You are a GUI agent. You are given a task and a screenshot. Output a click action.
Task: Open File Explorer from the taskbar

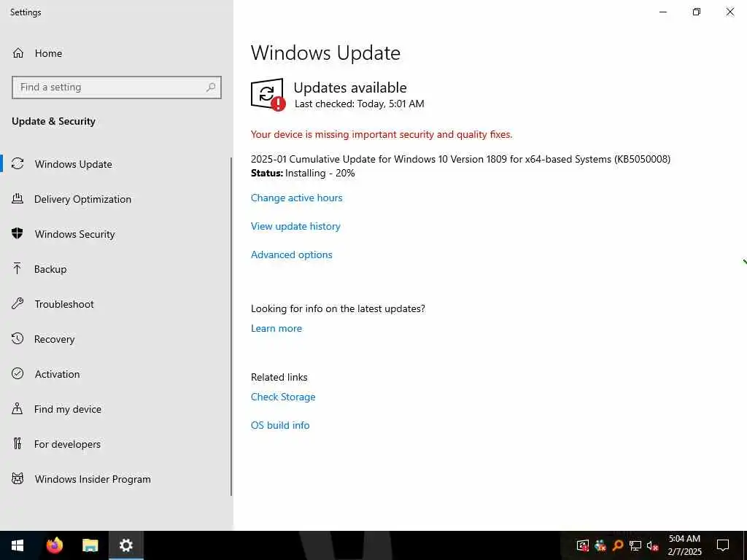pyautogui.click(x=90, y=545)
